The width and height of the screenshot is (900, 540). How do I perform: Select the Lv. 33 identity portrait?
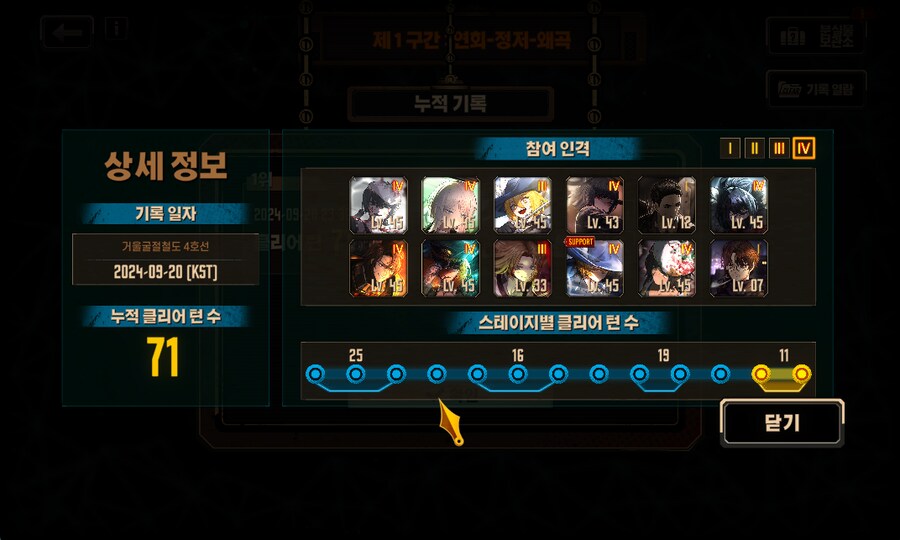(522, 268)
